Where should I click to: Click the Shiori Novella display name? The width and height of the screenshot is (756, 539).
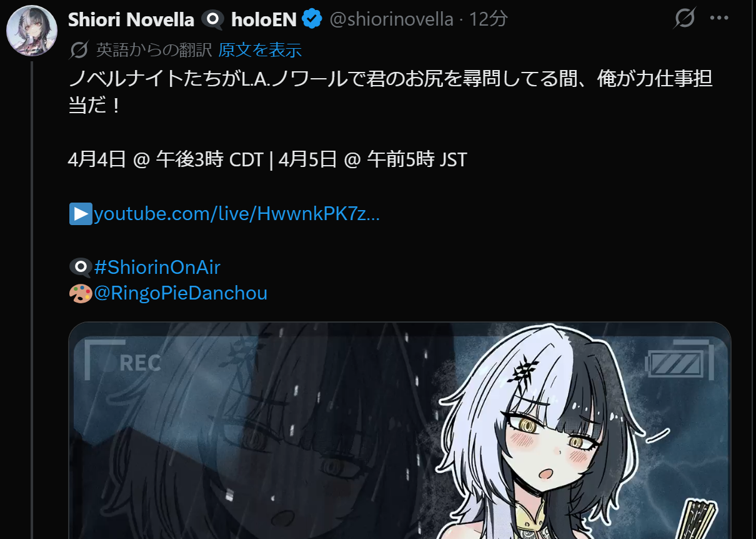[131, 20]
